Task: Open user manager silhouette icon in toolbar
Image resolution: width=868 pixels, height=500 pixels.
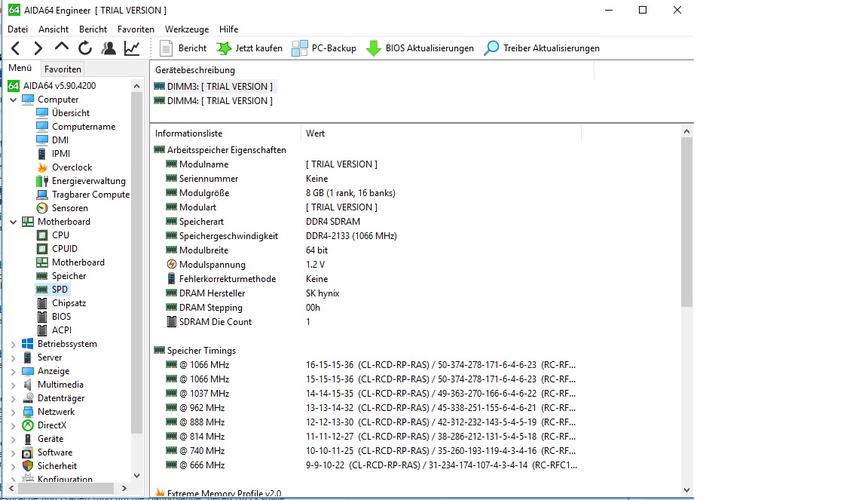Action: 108,48
